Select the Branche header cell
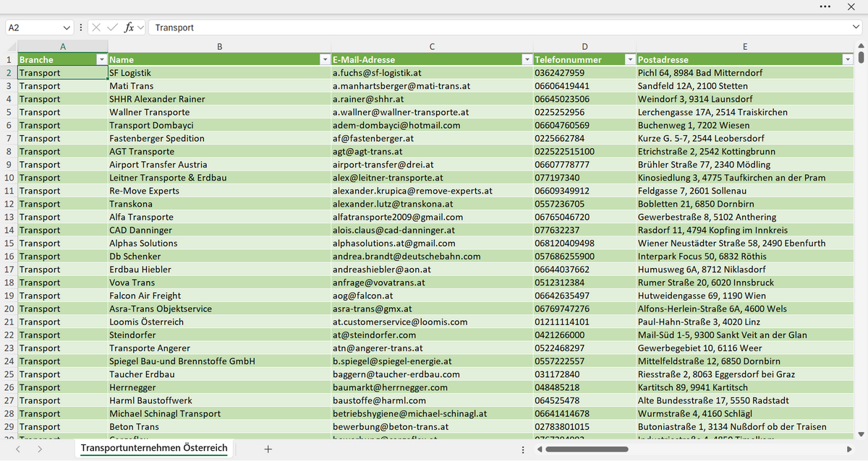 click(x=62, y=60)
